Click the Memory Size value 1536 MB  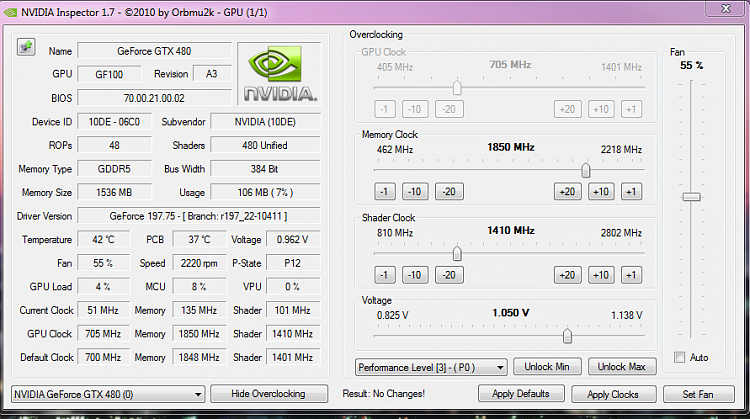(x=114, y=192)
